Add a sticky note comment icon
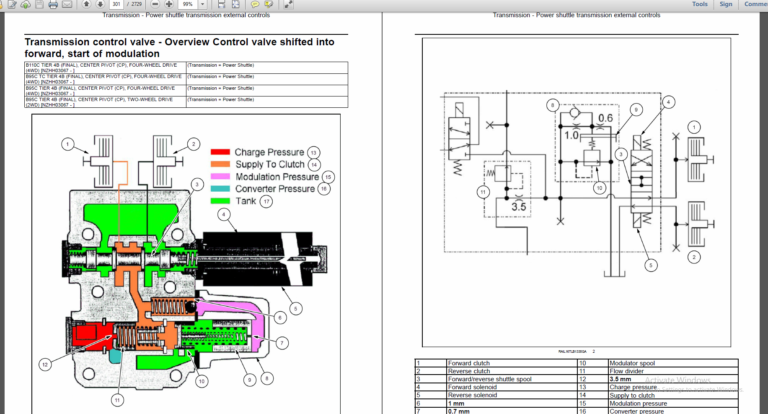768x414 pixels. pos(255,4)
